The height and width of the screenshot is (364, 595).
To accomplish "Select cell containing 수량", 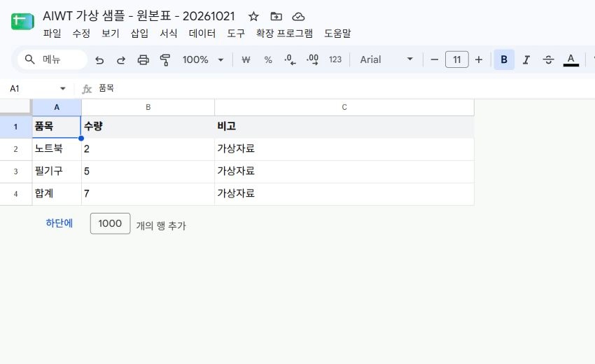I will [x=148, y=127].
